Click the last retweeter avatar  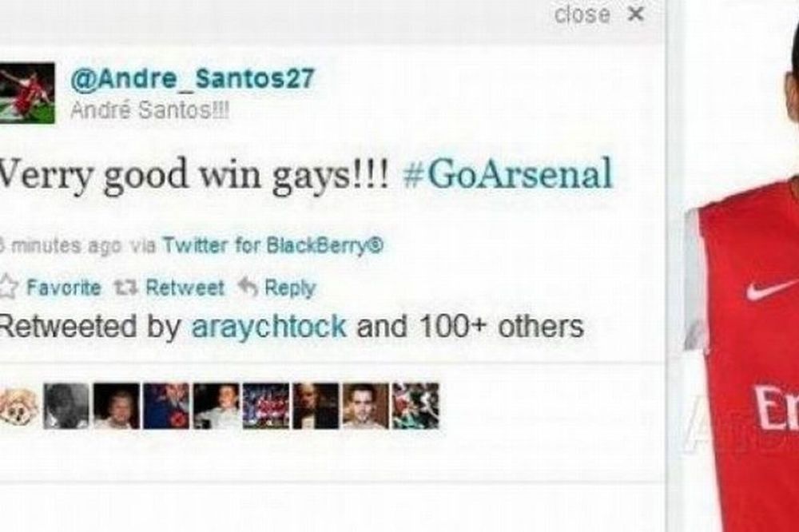415,406
